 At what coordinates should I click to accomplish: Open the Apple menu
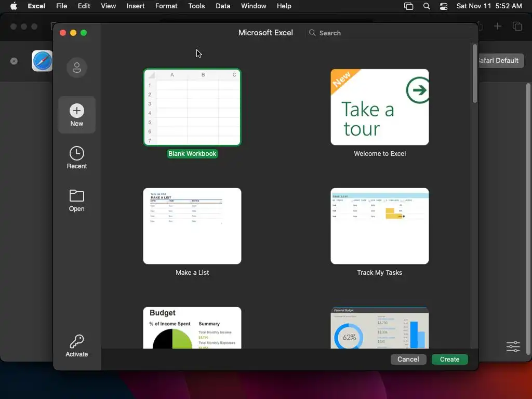[14, 6]
